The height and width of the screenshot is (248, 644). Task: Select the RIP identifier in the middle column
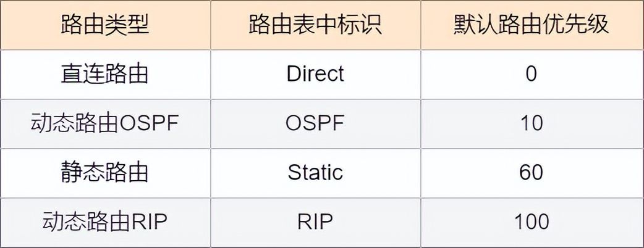[x=315, y=221]
